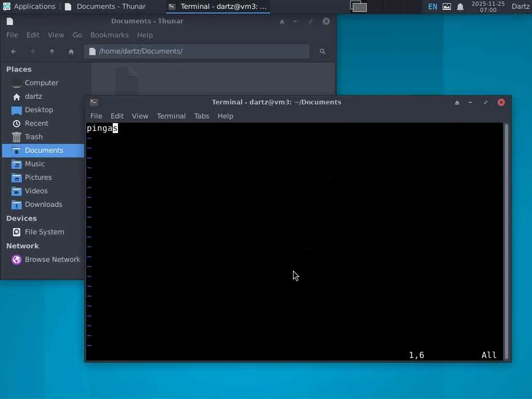The height and width of the screenshot is (399, 532).
Task: Go to parent folder in Thunar
Action: (x=52, y=51)
